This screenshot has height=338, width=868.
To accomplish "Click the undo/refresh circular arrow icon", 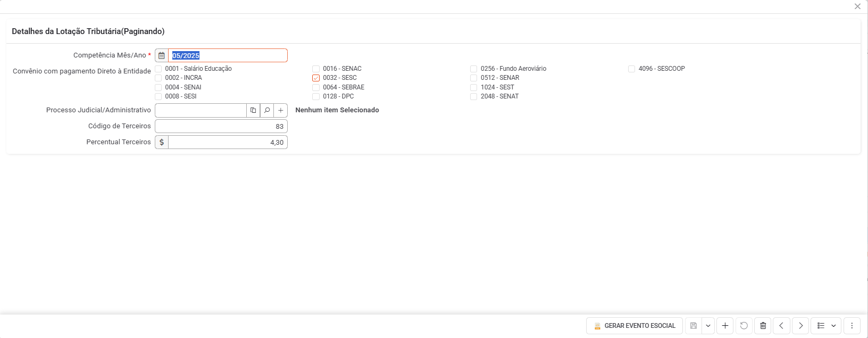I will click(x=744, y=326).
